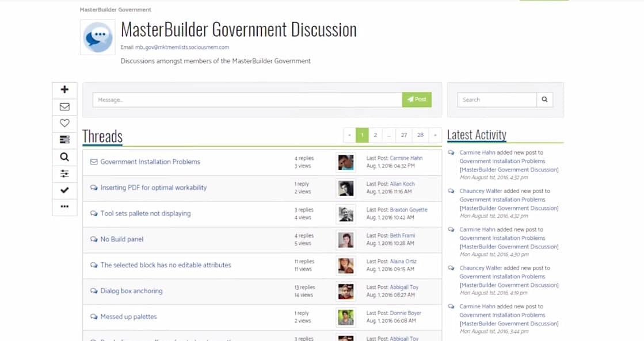Select the list view icon in sidebar
This screenshot has height=341, width=644.
click(x=64, y=139)
